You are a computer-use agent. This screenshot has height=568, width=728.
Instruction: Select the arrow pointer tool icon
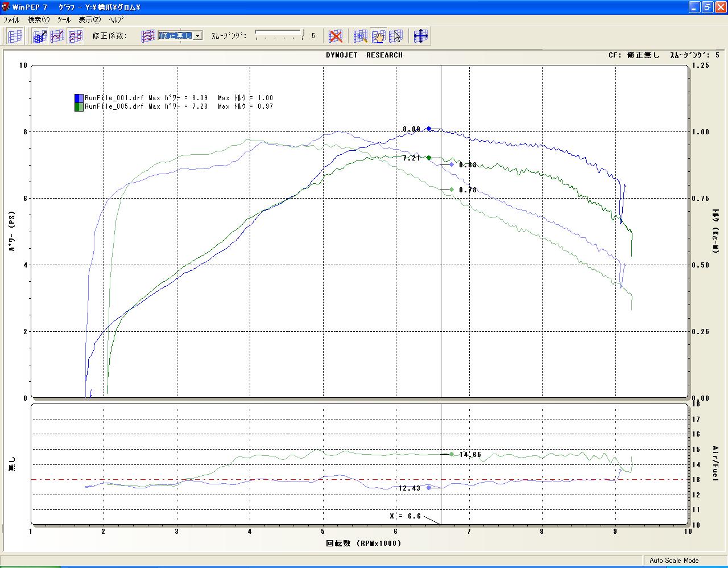click(396, 36)
